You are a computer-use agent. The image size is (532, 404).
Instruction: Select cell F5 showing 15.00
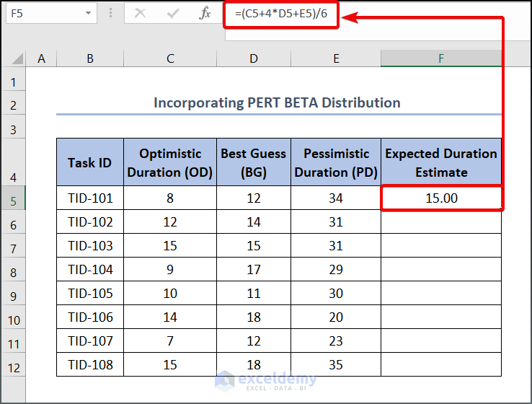[440, 198]
